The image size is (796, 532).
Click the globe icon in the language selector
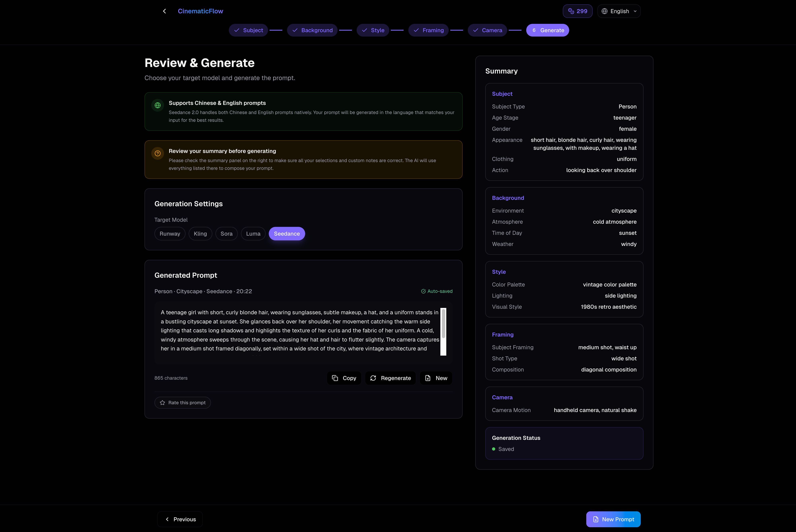pos(605,11)
